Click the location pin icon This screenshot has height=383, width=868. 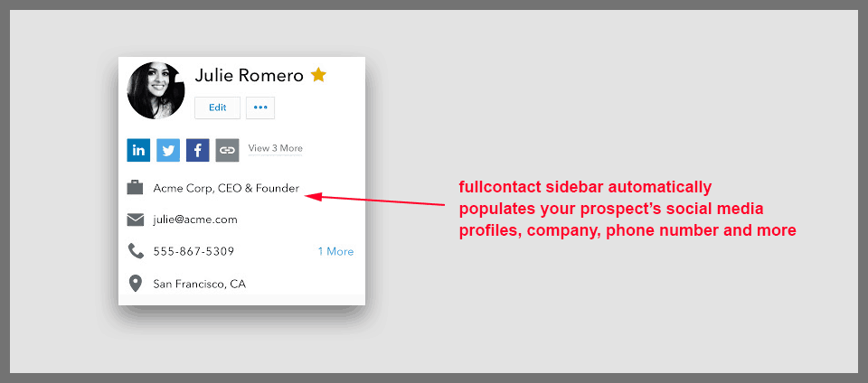tap(136, 284)
